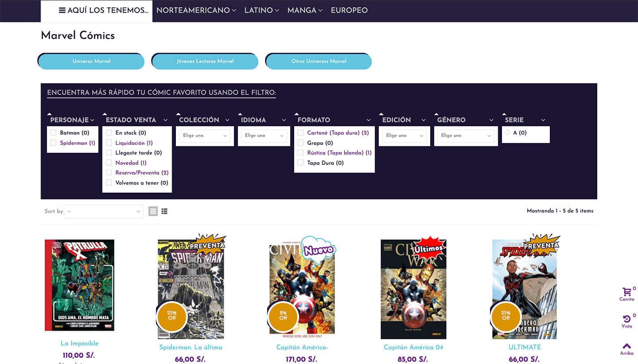Click the Civil War Últimos cover

413,289
